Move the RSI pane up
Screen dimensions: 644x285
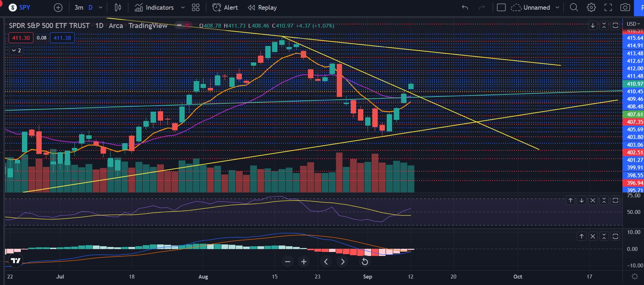[570, 200]
